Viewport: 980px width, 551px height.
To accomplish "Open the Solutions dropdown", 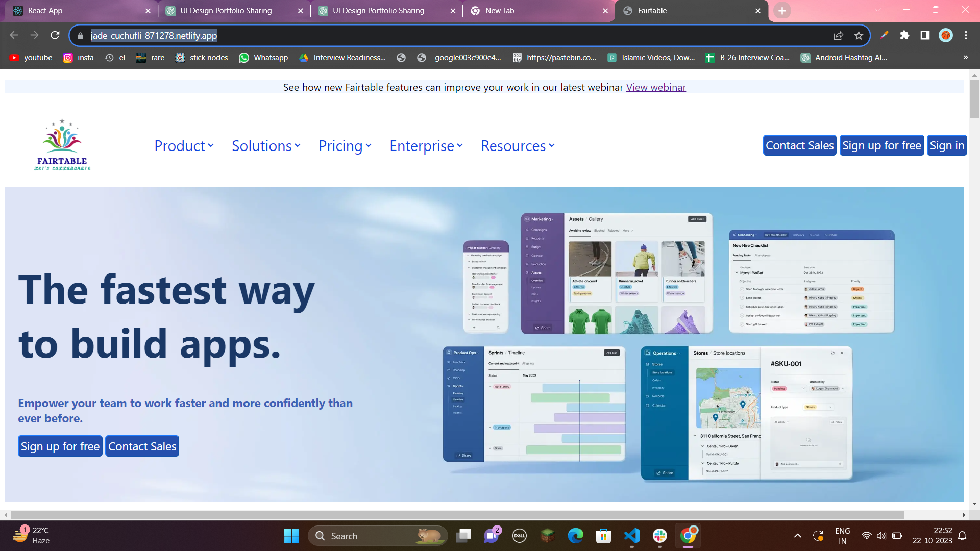I will (x=266, y=146).
